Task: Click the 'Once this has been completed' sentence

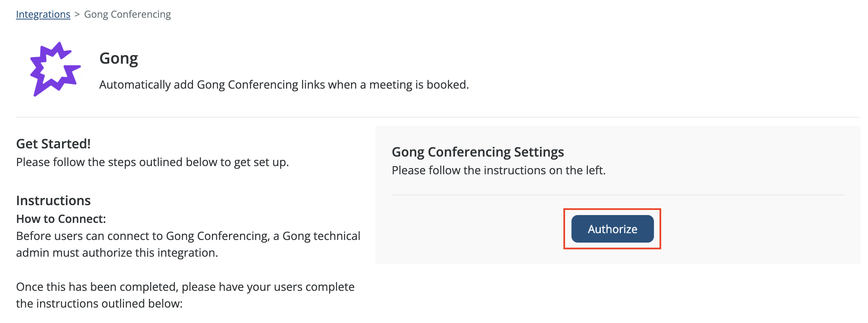Action: (185, 287)
